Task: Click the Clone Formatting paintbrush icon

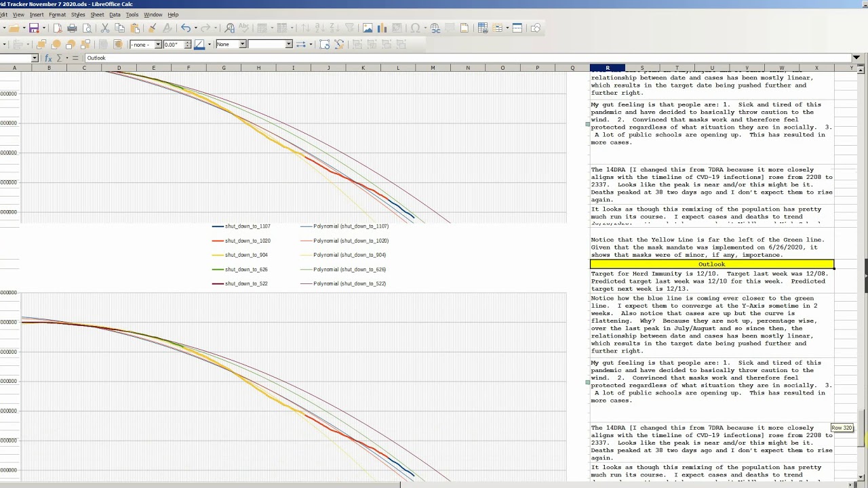Action: 152,28
